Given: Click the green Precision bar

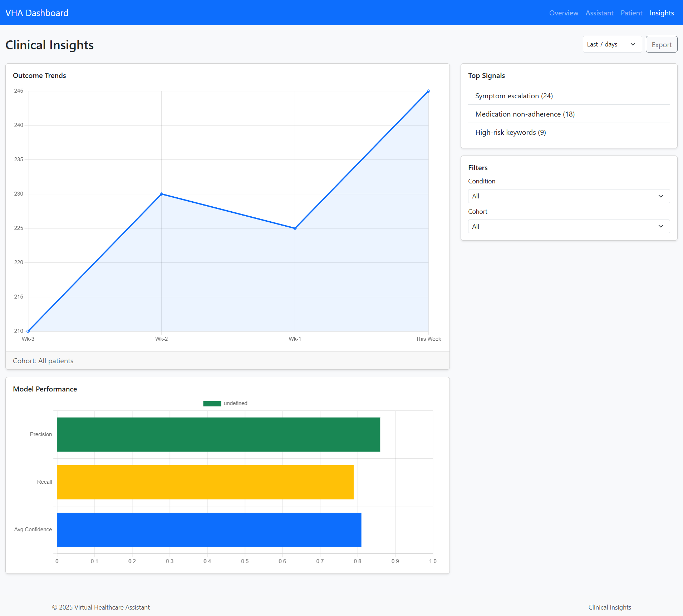Looking at the screenshot, I should coord(218,434).
